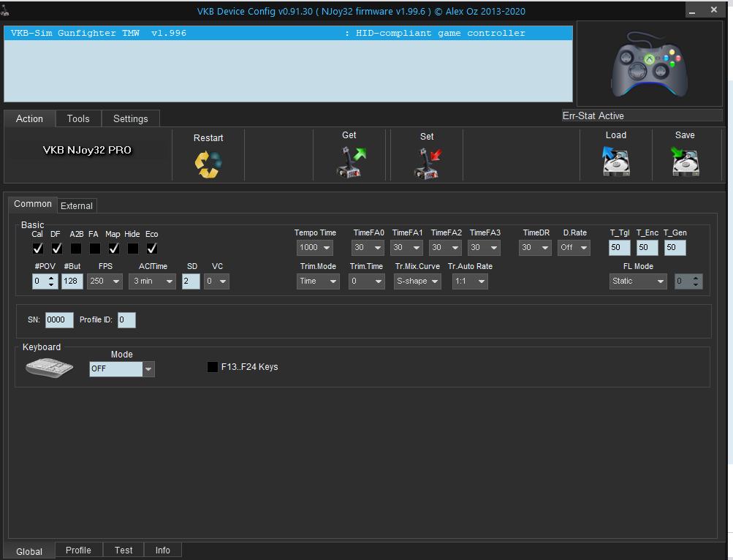Switch to the Settings tab
The image size is (733, 560).
pos(130,119)
